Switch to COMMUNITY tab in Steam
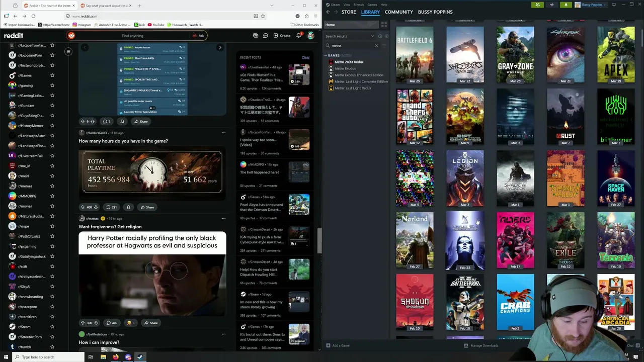 click(399, 12)
